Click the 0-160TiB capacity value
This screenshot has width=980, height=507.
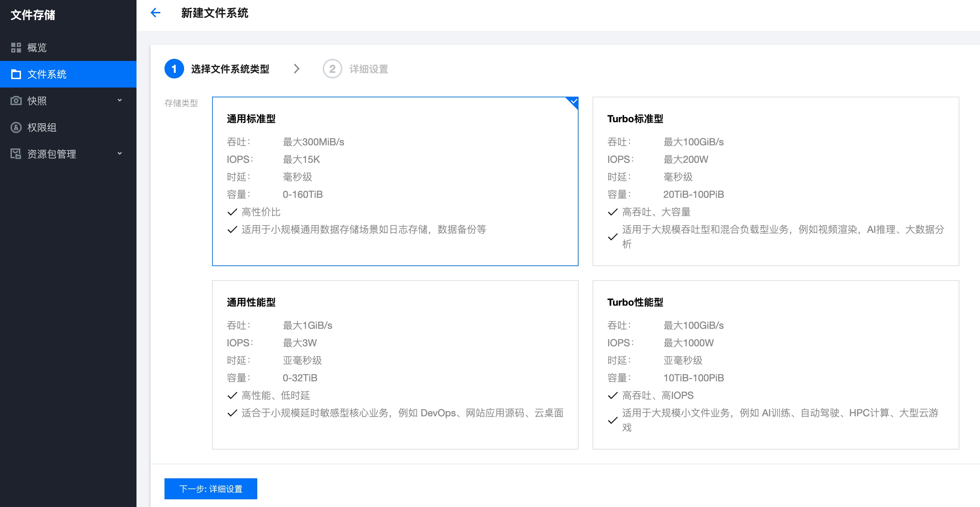click(303, 195)
